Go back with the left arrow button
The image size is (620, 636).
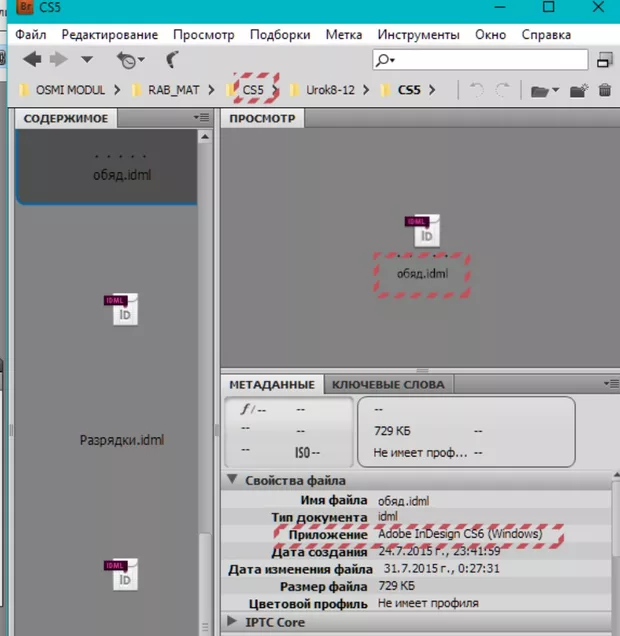pos(32,60)
